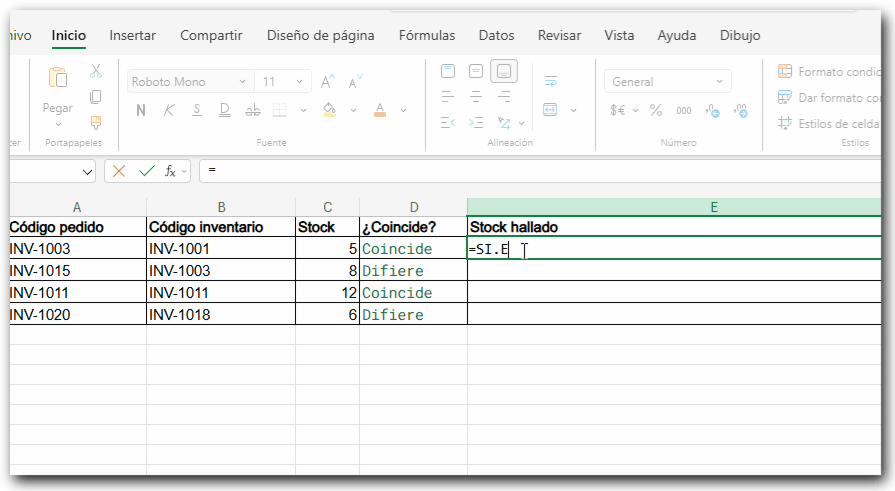This screenshot has width=895, height=491.
Task: Toggle middle vertical alignment
Action: click(475, 71)
